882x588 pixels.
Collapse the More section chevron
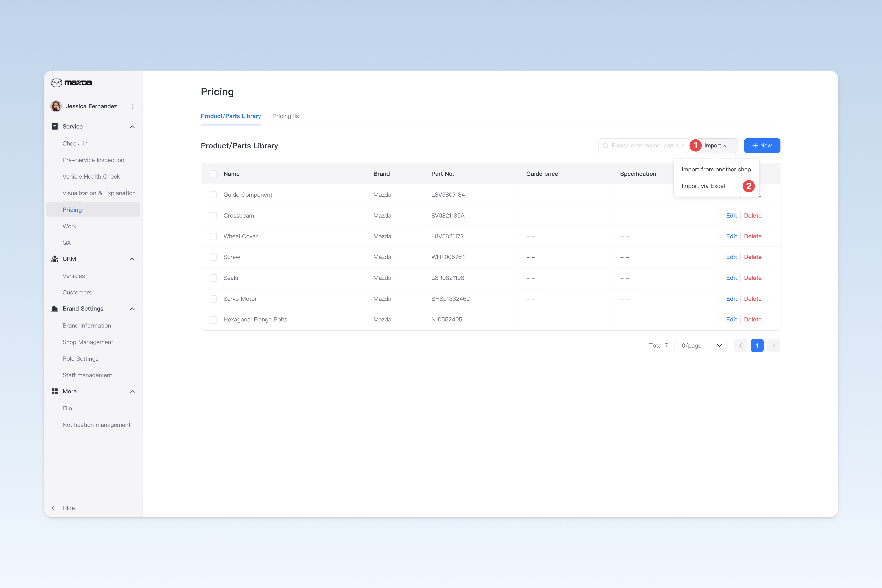pos(132,392)
